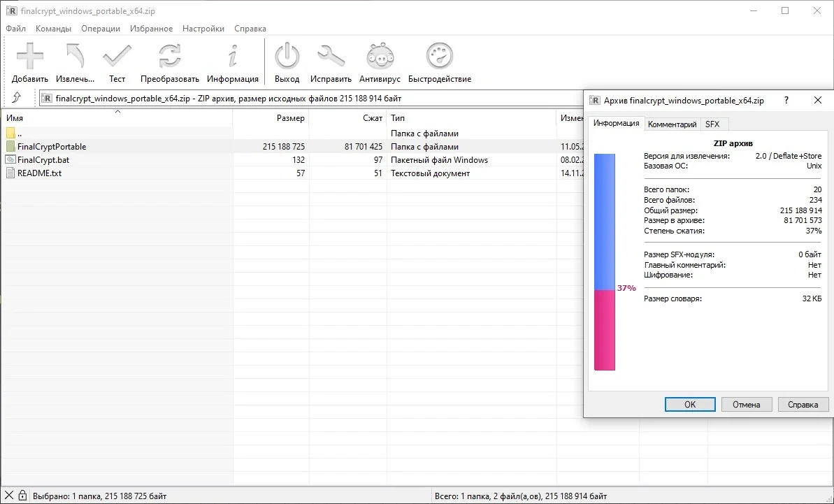The image size is (834, 504).
Task: Close the archive info dialog
Action: (x=818, y=101)
